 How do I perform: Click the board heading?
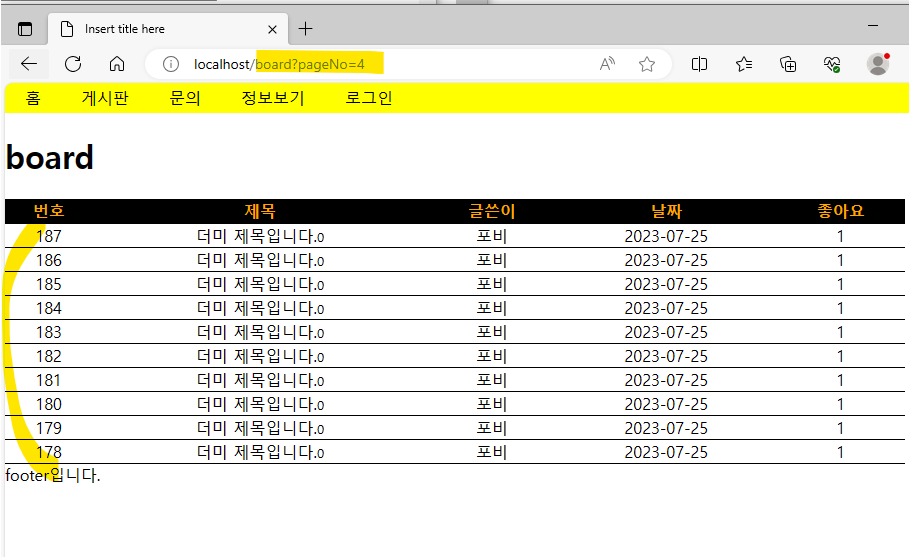click(x=50, y=157)
